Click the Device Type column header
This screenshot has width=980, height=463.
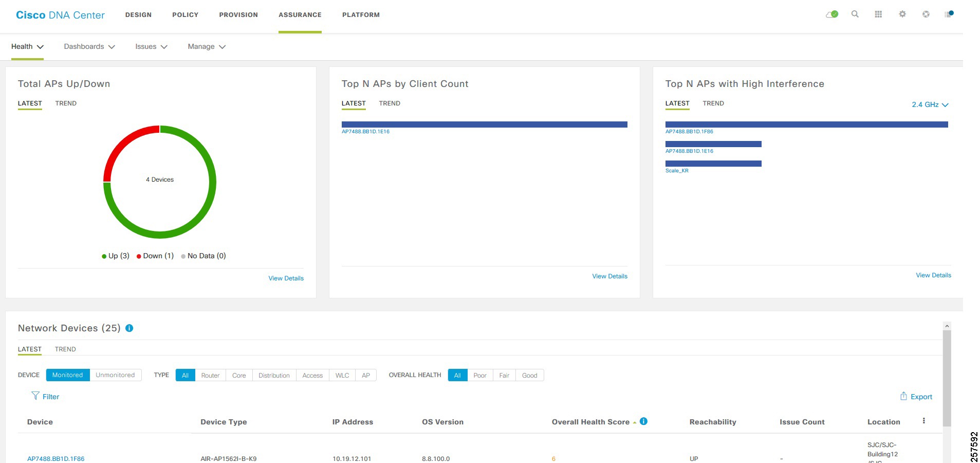[224, 422]
